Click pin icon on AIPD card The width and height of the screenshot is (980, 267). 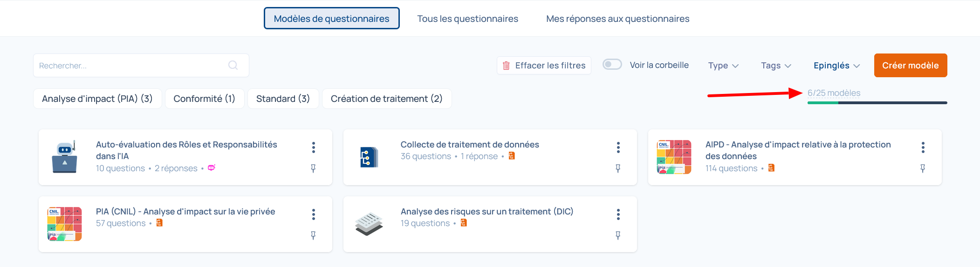[923, 168]
